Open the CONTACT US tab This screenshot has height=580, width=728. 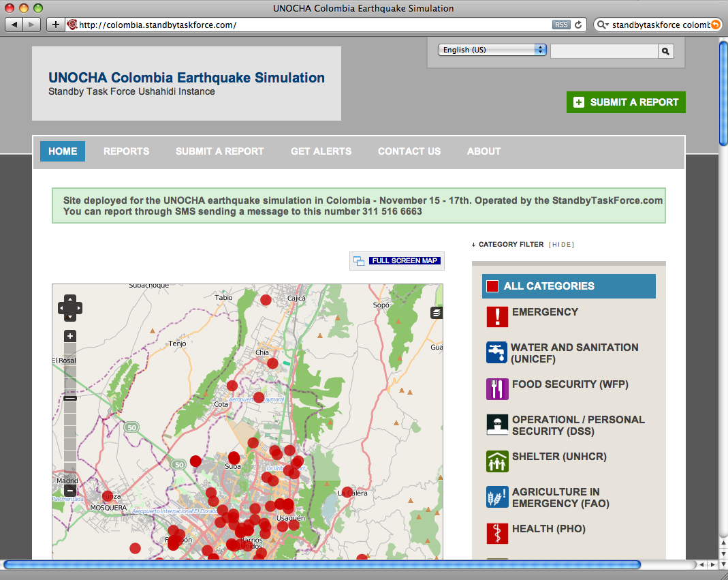409,151
